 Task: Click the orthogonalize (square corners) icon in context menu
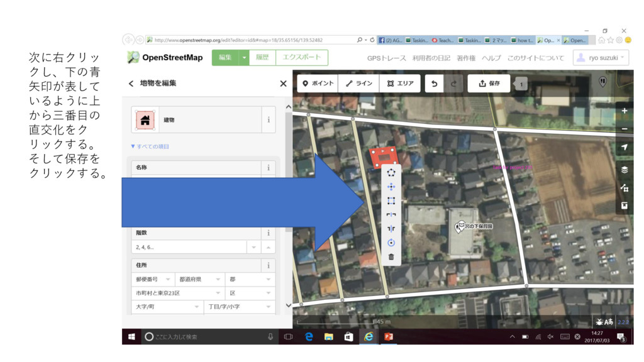391,201
